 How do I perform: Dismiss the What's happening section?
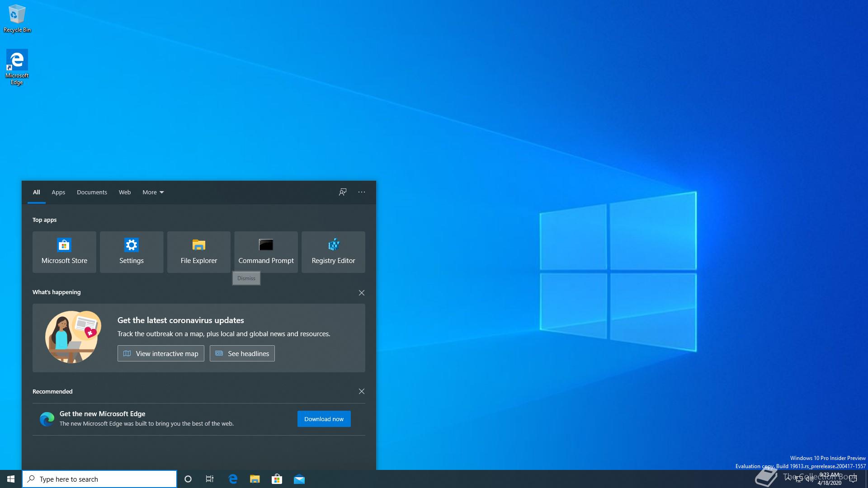tap(362, 293)
